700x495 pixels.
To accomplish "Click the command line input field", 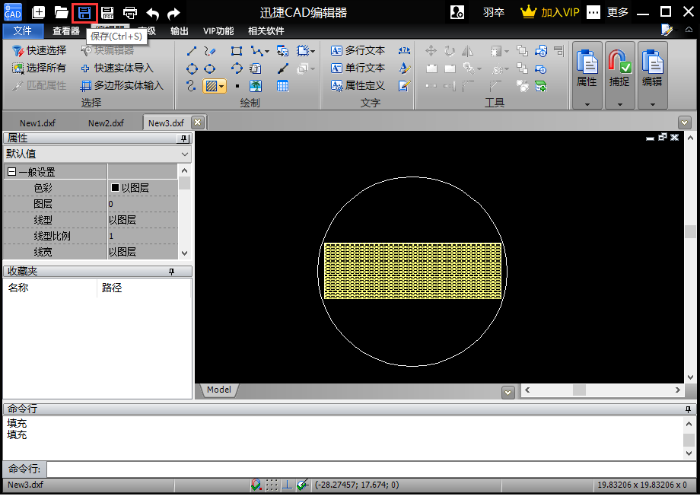I will point(371,469).
